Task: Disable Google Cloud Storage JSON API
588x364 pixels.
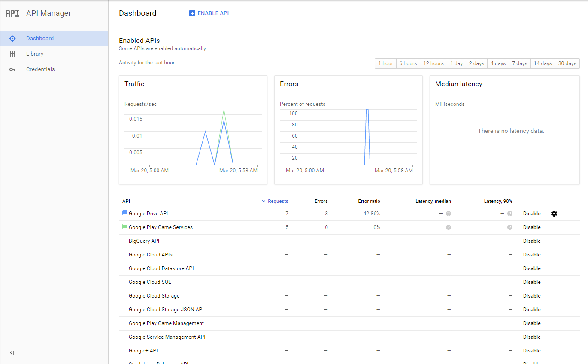Action: (x=532, y=310)
